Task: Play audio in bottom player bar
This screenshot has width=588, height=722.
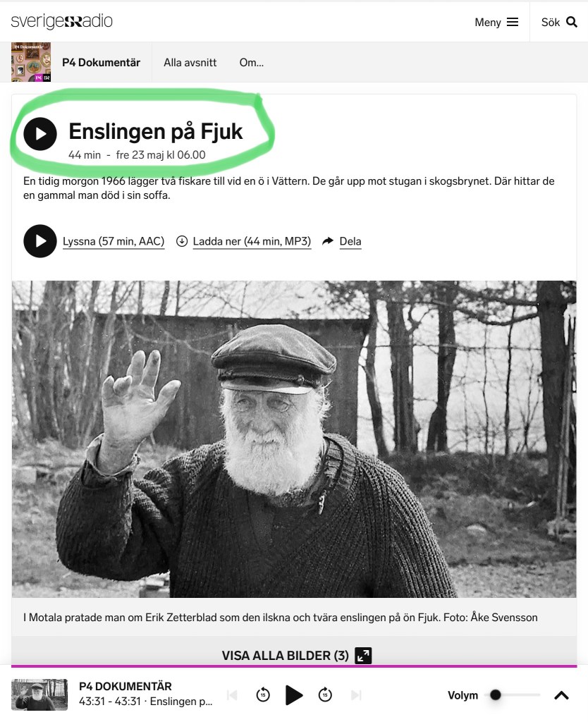Action: point(294,695)
